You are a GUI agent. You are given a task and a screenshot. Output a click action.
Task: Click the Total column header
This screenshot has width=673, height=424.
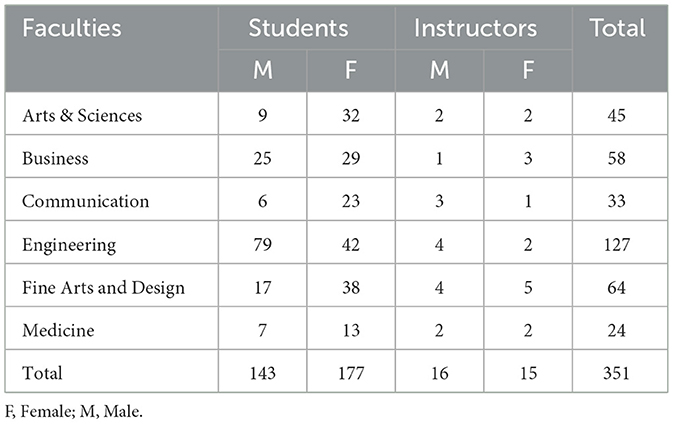pyautogui.click(x=617, y=27)
